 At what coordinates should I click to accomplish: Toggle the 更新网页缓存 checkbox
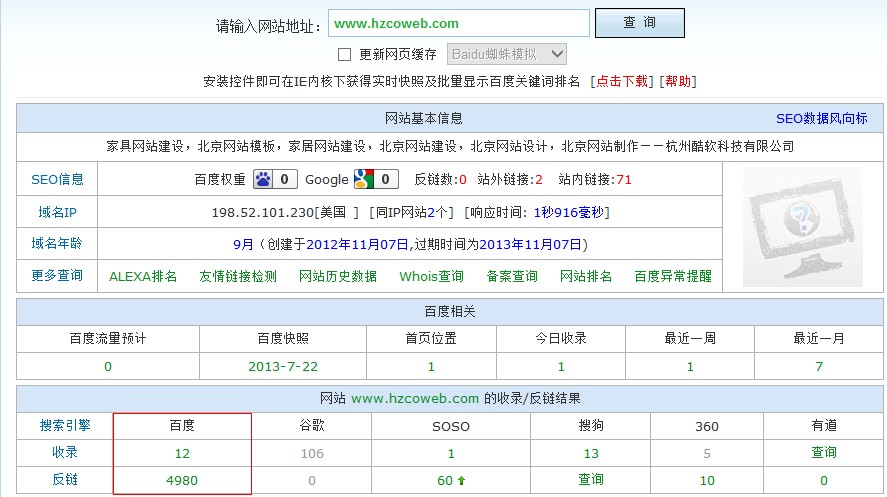coord(344,54)
